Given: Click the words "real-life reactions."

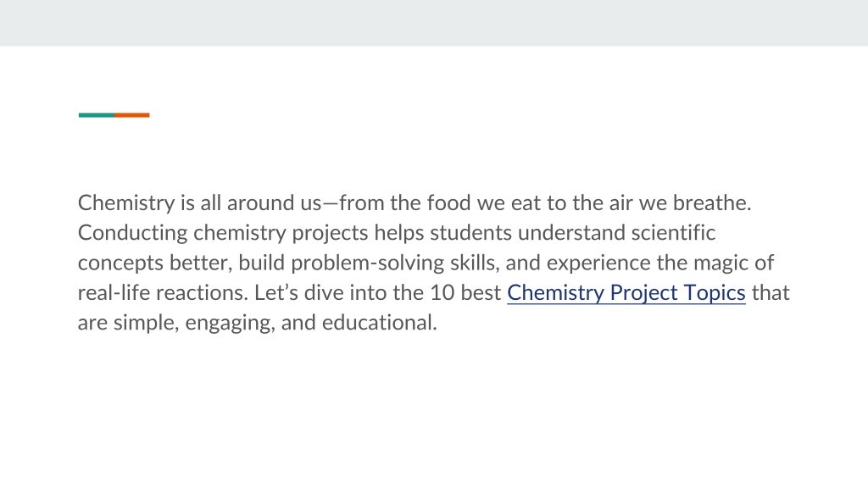Looking at the screenshot, I should (x=164, y=292).
